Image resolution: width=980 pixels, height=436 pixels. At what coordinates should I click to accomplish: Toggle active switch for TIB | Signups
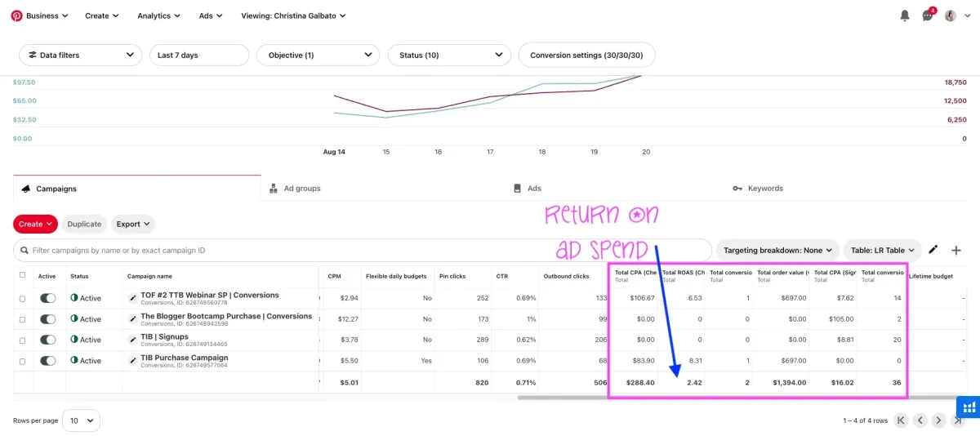[48, 340]
